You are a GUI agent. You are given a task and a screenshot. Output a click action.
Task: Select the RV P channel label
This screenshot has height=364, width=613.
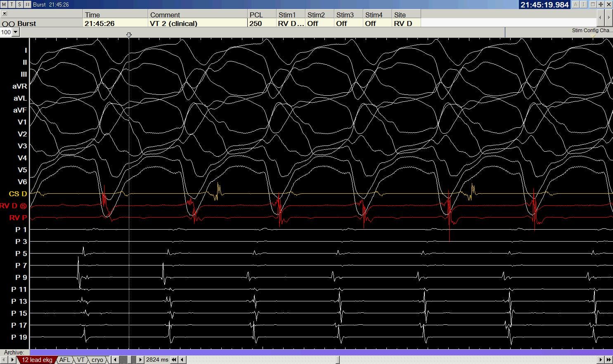tap(18, 218)
